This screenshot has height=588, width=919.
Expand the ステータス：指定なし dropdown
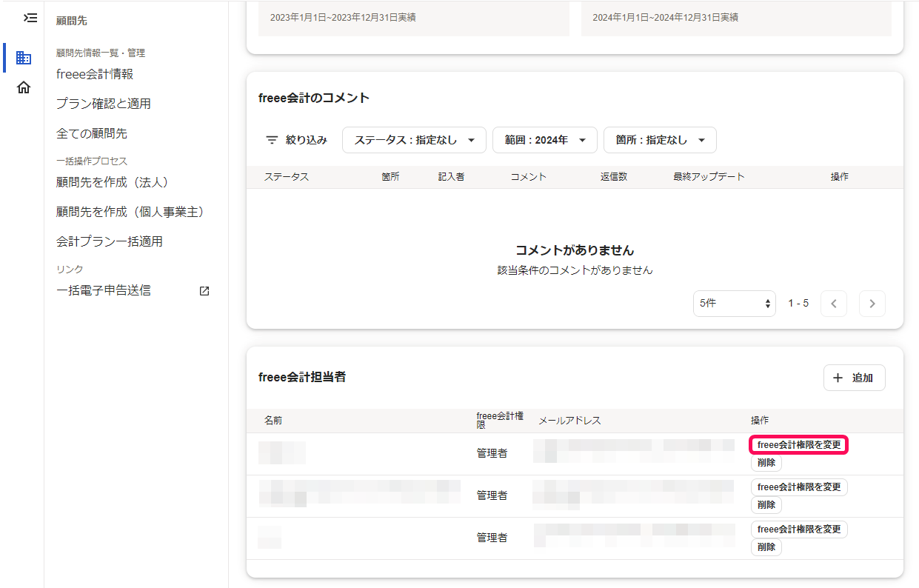[x=414, y=140]
